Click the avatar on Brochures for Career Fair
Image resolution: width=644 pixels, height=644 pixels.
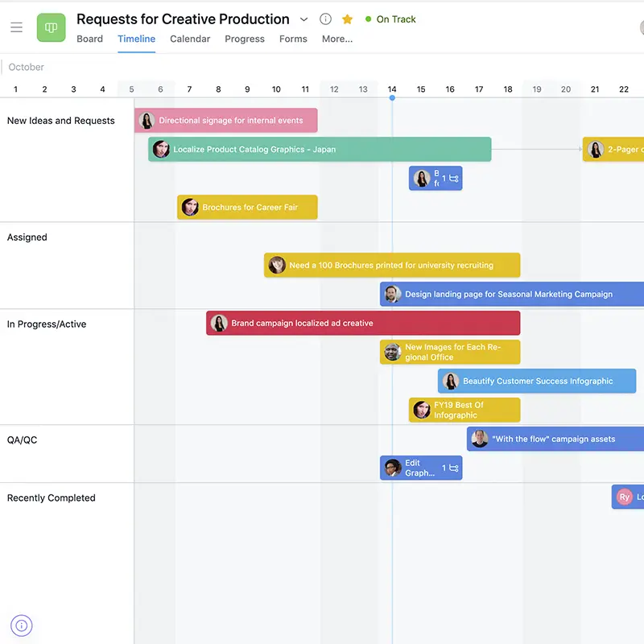click(x=190, y=207)
